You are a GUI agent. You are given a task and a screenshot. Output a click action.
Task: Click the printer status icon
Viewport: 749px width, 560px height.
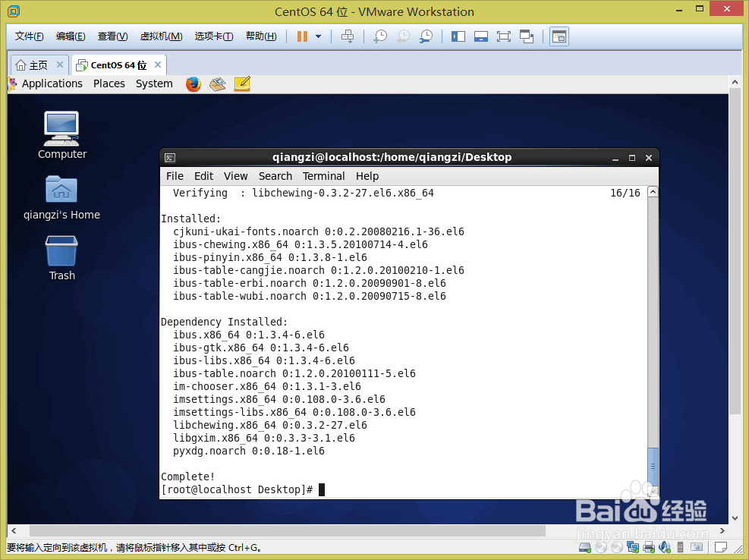coord(649,548)
